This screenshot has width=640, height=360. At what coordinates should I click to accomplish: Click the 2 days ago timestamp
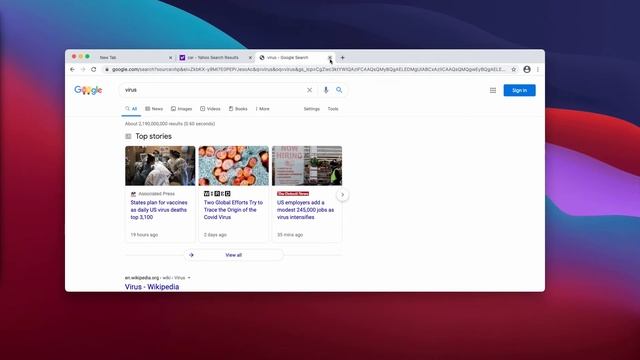pos(215,235)
